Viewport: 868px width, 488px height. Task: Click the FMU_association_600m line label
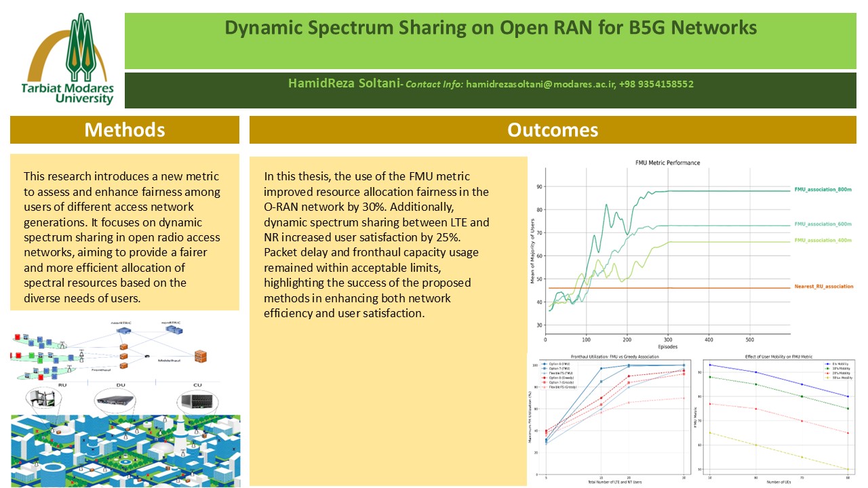click(x=823, y=224)
